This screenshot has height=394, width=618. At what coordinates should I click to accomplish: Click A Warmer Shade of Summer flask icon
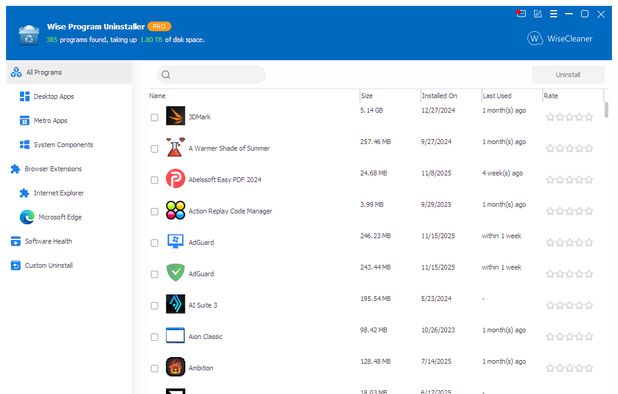(175, 147)
